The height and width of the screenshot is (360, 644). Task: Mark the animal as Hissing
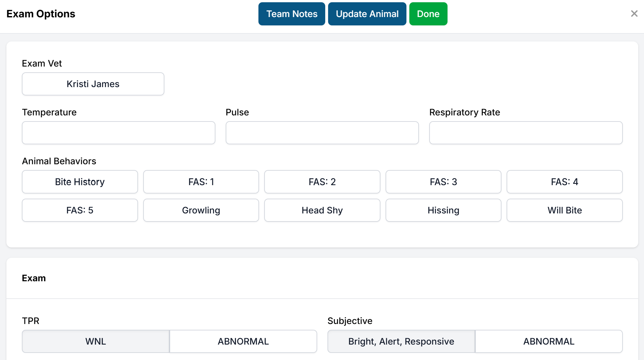point(443,210)
